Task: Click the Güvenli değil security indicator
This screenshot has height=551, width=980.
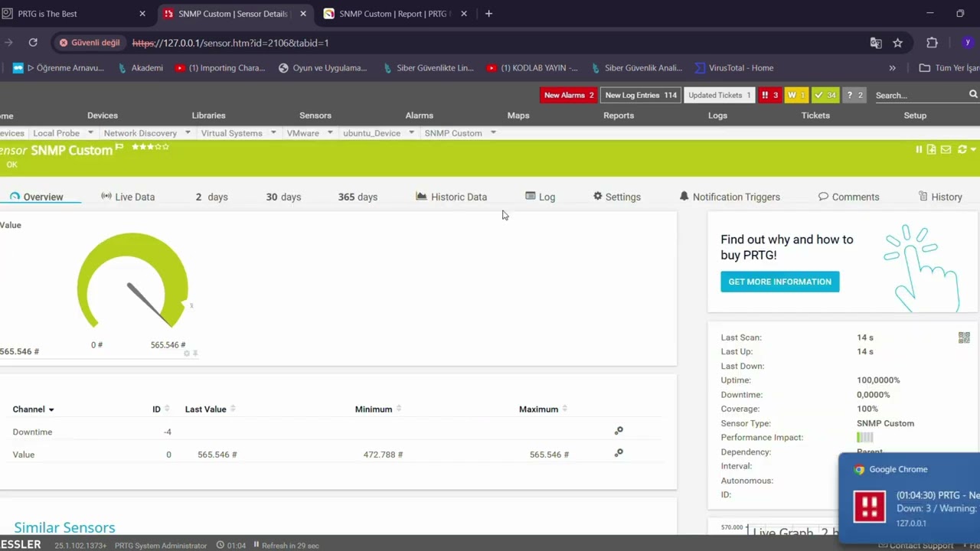Action: (x=90, y=43)
